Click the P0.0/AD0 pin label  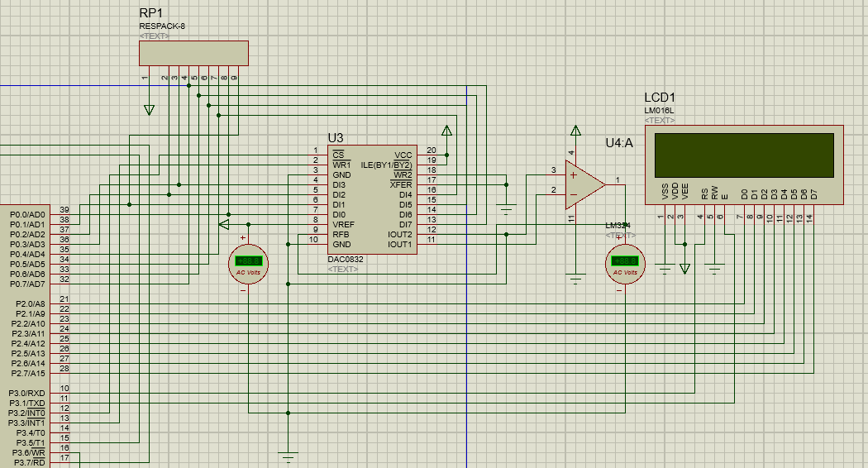27,215
